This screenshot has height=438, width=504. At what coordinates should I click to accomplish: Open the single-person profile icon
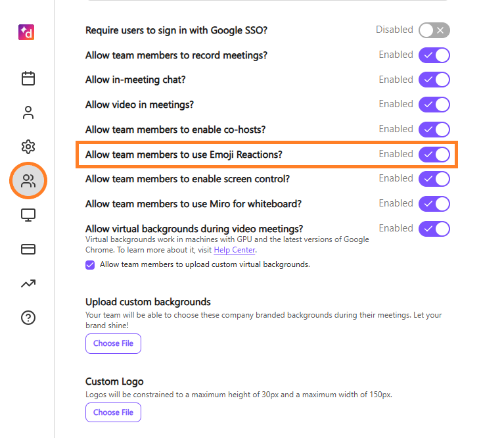tap(28, 112)
